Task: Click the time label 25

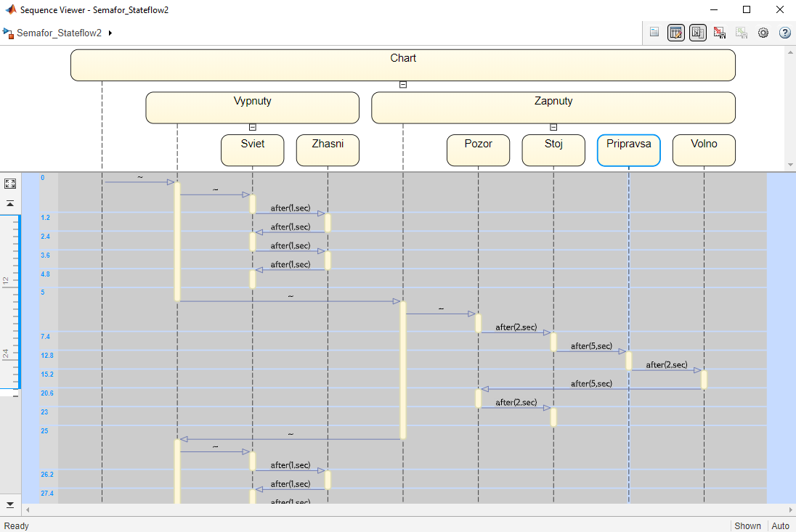Action: [45, 430]
